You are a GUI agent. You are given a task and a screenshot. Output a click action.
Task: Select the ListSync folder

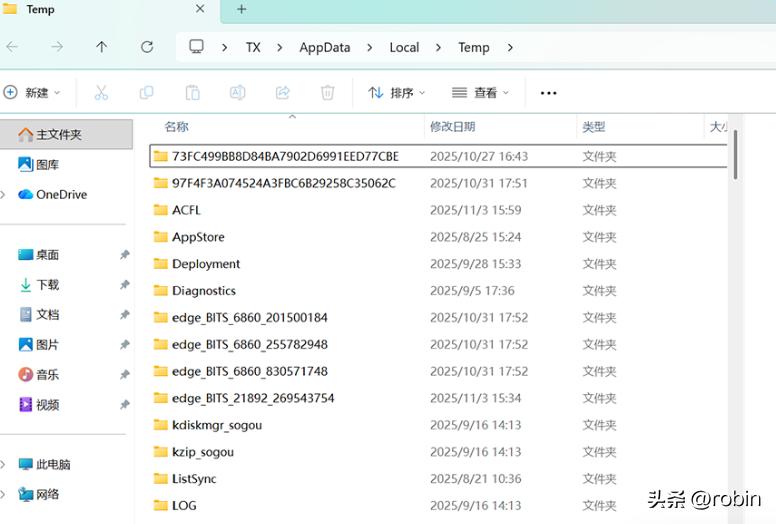point(438,478)
